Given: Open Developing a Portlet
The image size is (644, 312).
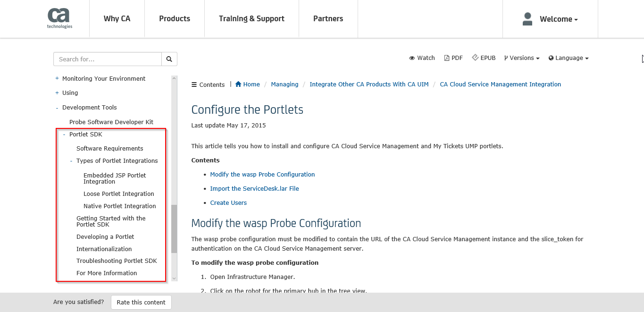Looking at the screenshot, I should pos(105,237).
